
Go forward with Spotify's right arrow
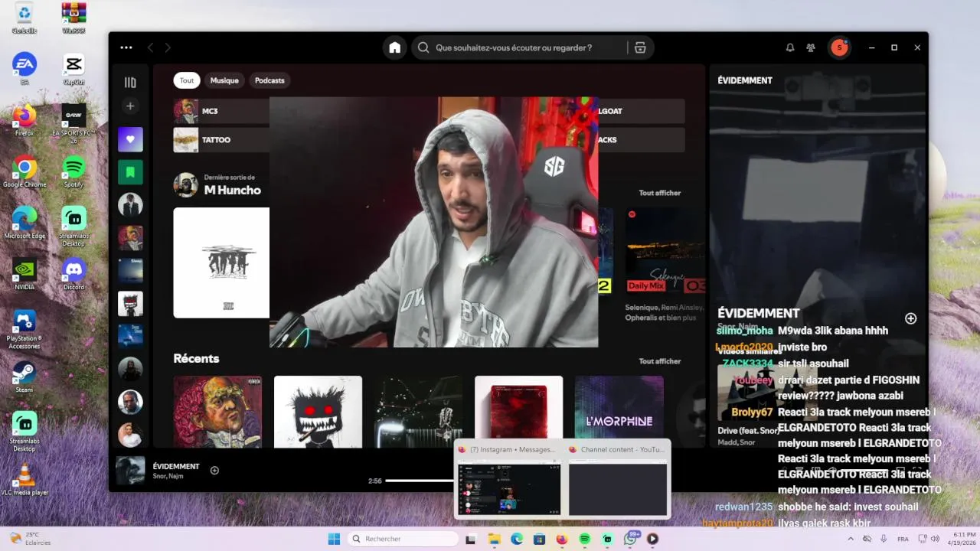[x=168, y=47]
